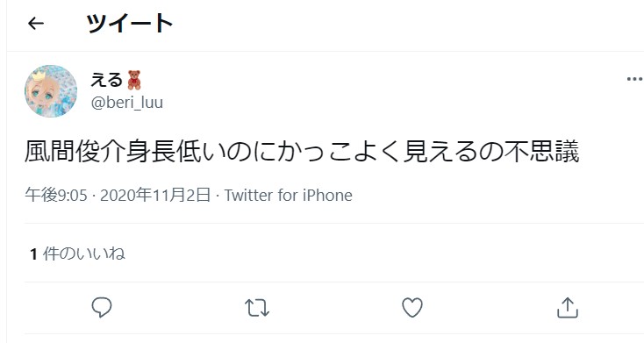644x343 pixels.
Task: Click the teddy bear emoji beside える
Action: pos(134,80)
